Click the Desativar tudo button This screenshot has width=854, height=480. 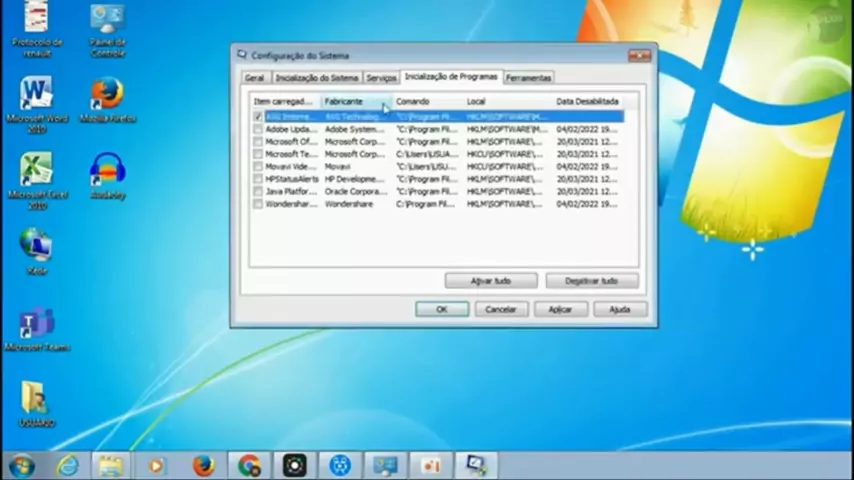[591, 281]
